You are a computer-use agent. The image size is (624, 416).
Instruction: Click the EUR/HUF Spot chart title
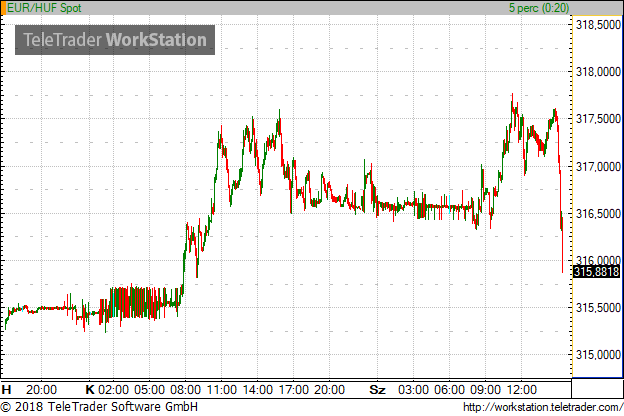(44, 8)
